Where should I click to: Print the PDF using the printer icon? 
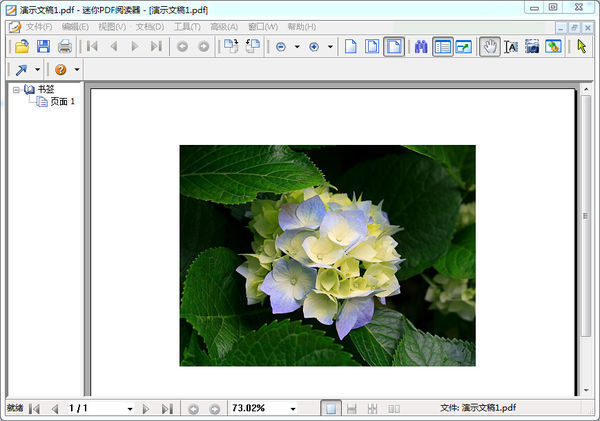tap(65, 46)
